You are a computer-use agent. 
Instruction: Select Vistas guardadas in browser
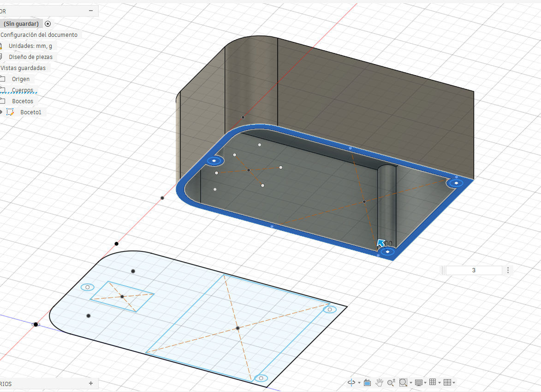click(23, 68)
